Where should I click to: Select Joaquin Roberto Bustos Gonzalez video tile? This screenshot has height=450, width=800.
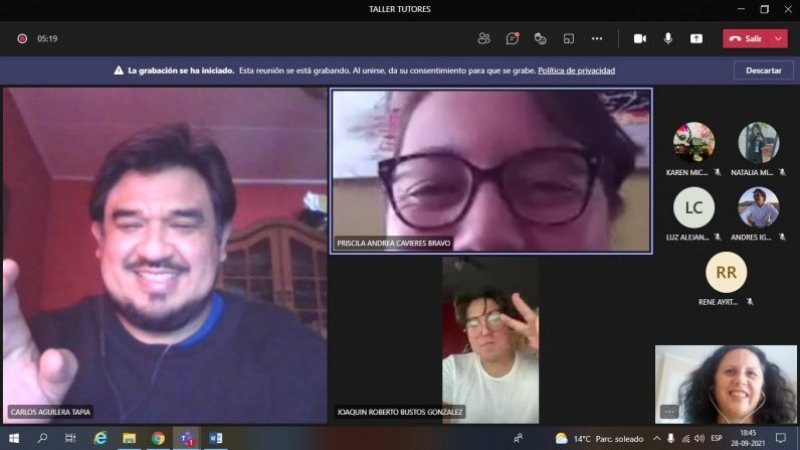point(490,340)
